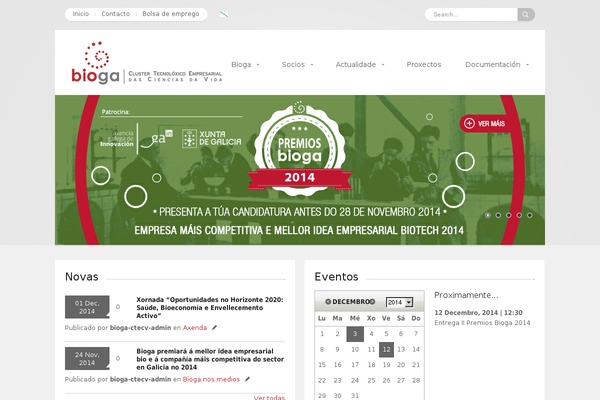Go to previous month arrow in calendar
The image size is (600, 400).
click(328, 302)
